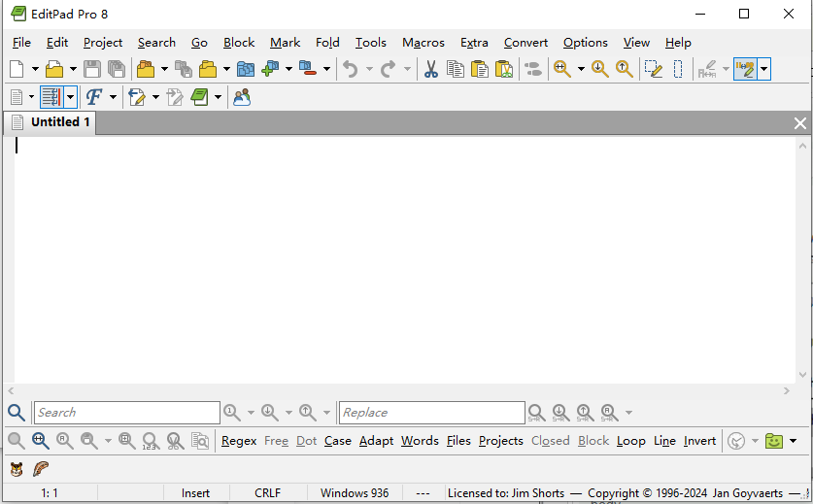The height and width of the screenshot is (504, 813).
Task: Click the green smiley folder favorites icon
Action: click(x=774, y=441)
